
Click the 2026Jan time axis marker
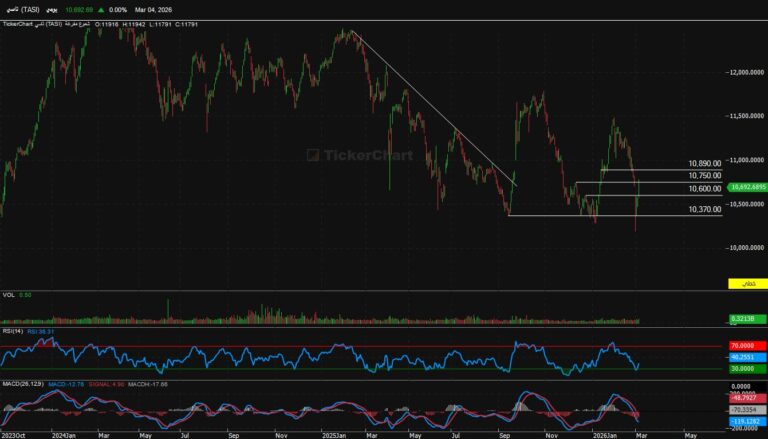603,436
